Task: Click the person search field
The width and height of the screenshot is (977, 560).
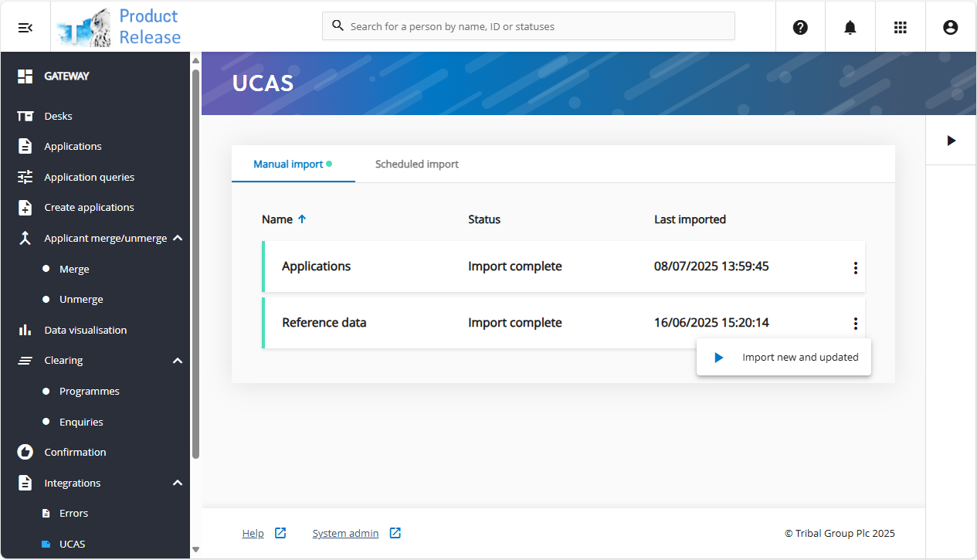Action: click(528, 26)
